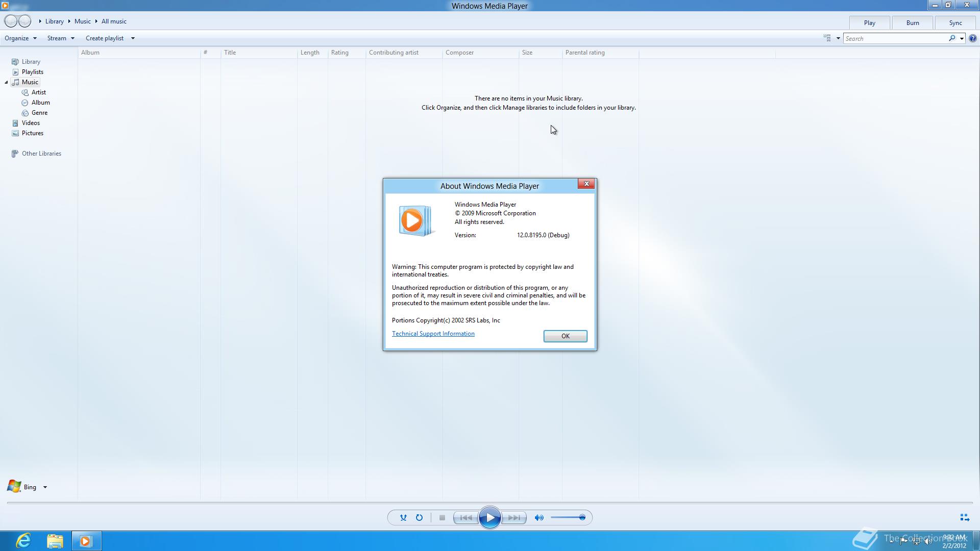Viewport: 980px width, 551px height.
Task: Click OK to close the About dialog
Action: coord(565,336)
